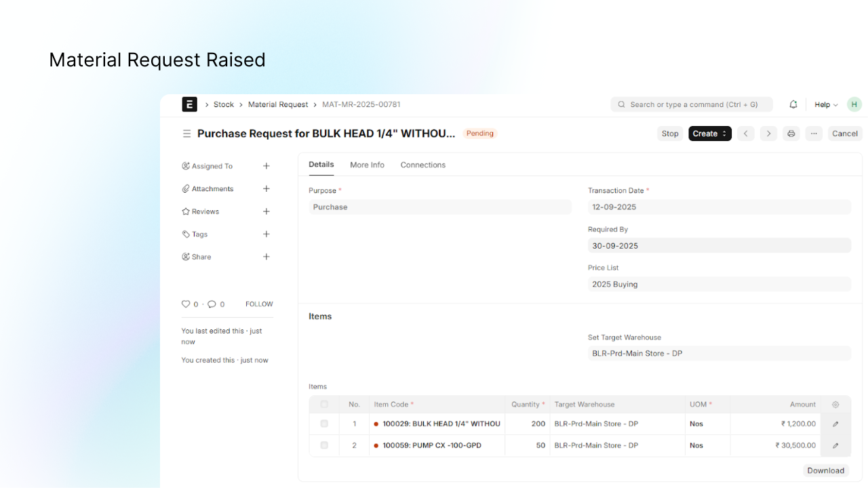Toggle the sidebar hamburger menu
This screenshot has height=488, width=868.
tap(186, 134)
